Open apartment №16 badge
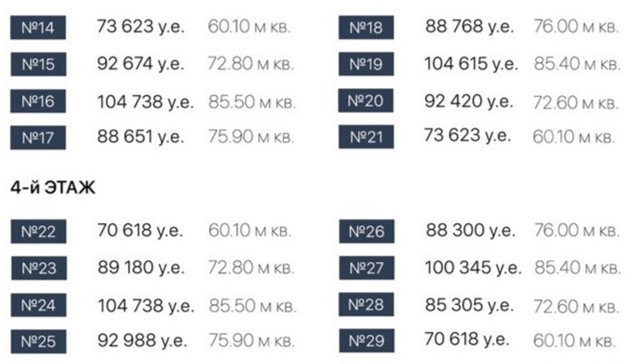The width and height of the screenshot is (634, 364). (x=38, y=101)
